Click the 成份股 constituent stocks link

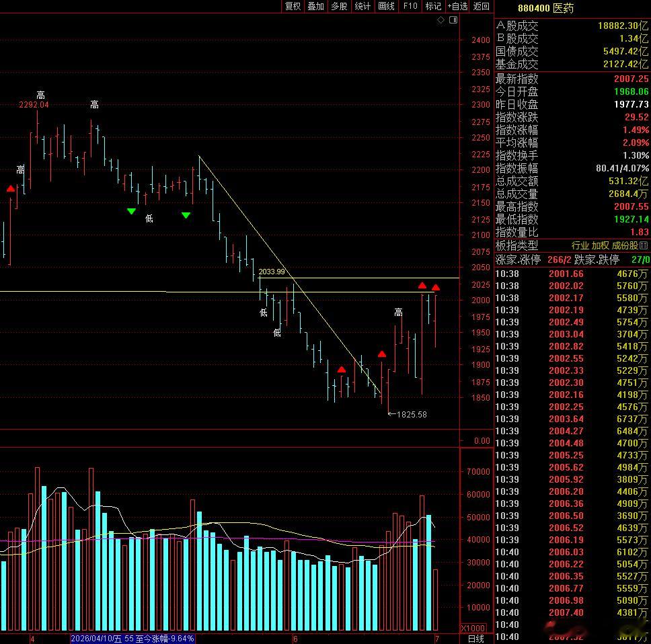[624, 245]
